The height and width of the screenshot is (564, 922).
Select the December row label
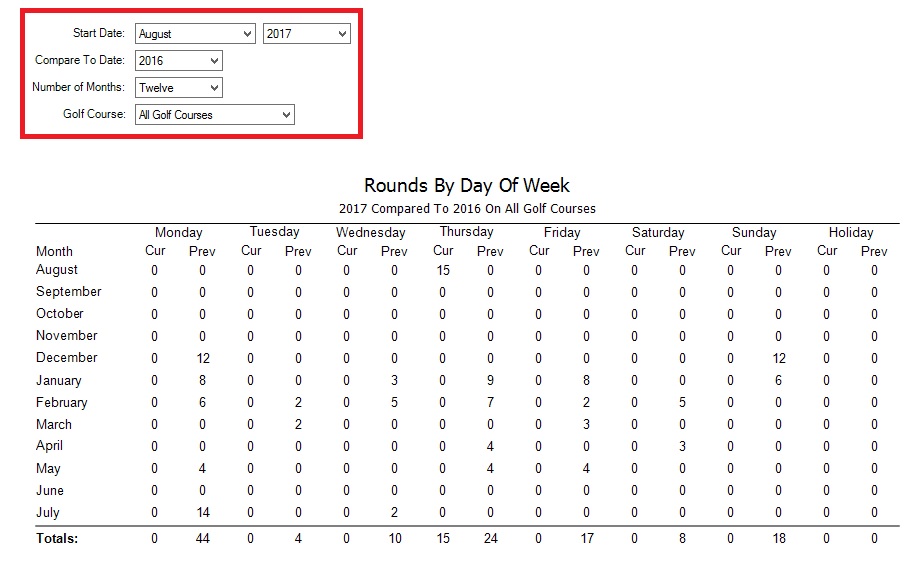pos(67,358)
